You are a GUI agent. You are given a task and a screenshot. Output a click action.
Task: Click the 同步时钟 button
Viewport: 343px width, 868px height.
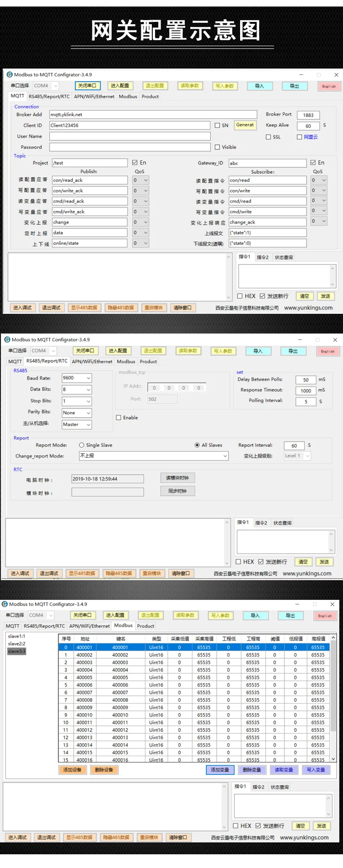click(177, 491)
